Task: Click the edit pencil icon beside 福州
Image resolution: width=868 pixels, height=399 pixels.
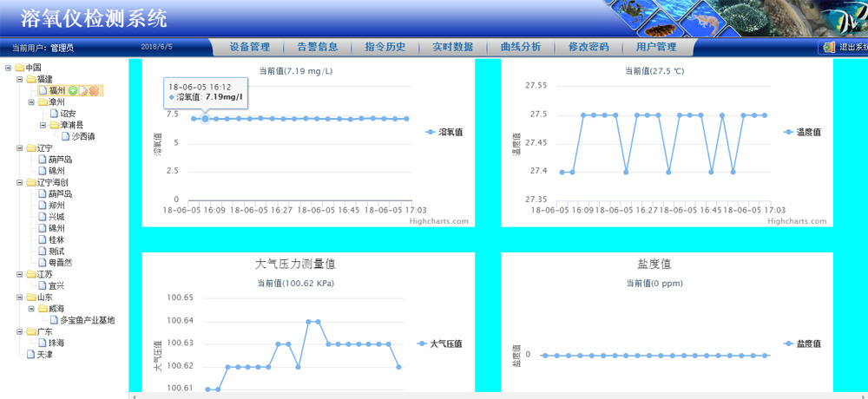Action: (x=83, y=90)
